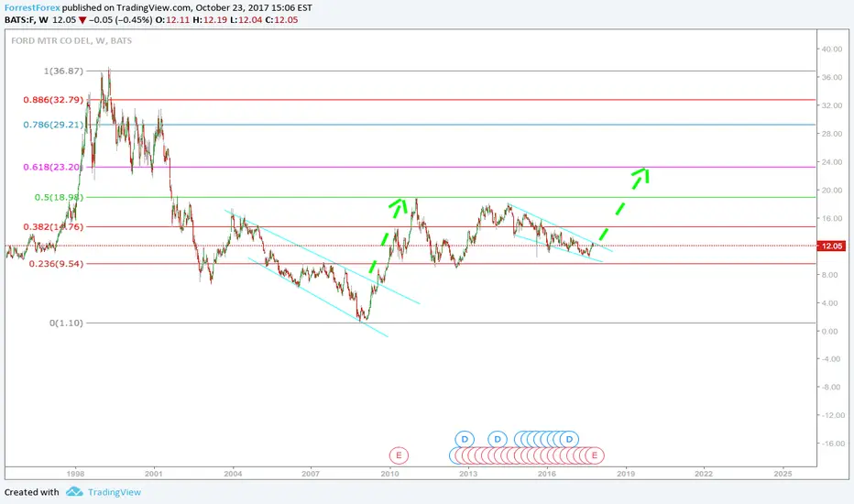Screen dimensions: 854x504
Task: Select the 0.618(23.20) Fibonacci level label
Action: click(x=53, y=168)
